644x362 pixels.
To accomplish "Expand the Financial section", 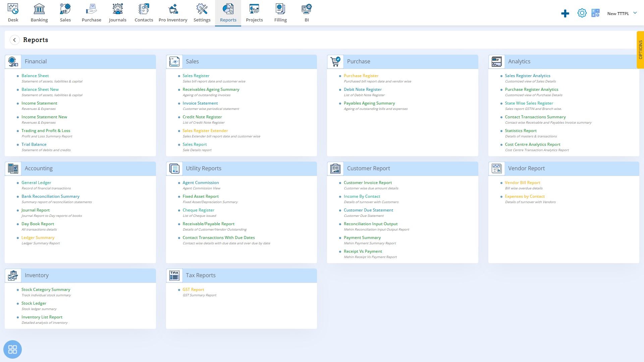I will click(x=35, y=61).
